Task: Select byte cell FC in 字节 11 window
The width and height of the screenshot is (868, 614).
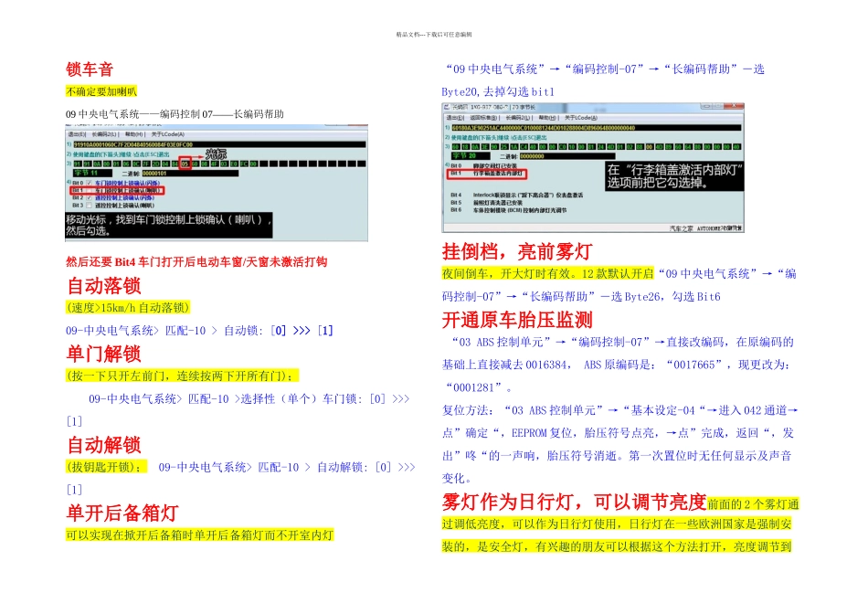Action: tap(245, 164)
